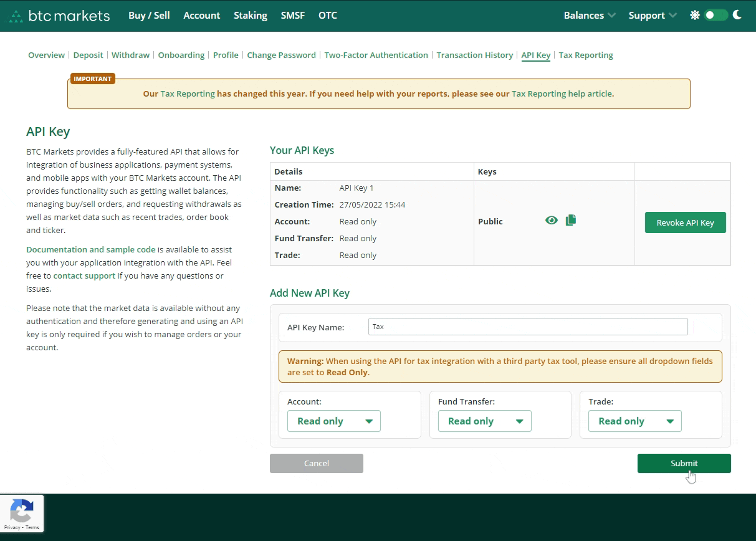
Task: Open the Trade permission dropdown
Action: click(635, 421)
